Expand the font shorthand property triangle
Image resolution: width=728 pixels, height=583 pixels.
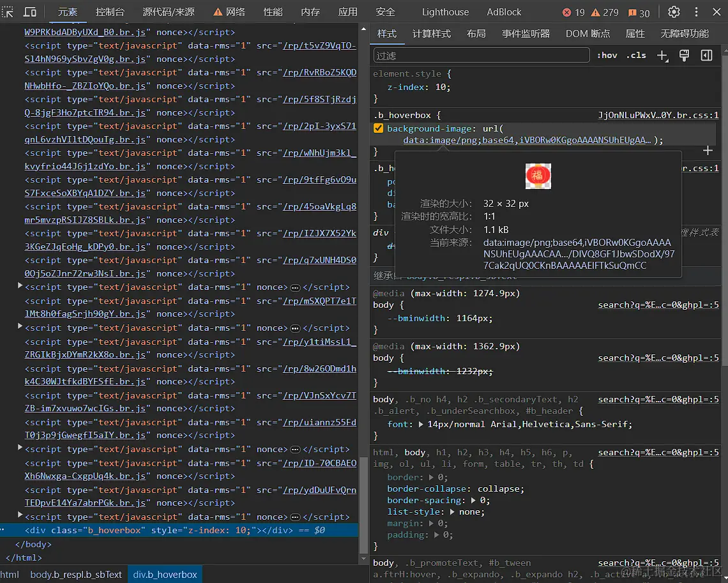(421, 424)
